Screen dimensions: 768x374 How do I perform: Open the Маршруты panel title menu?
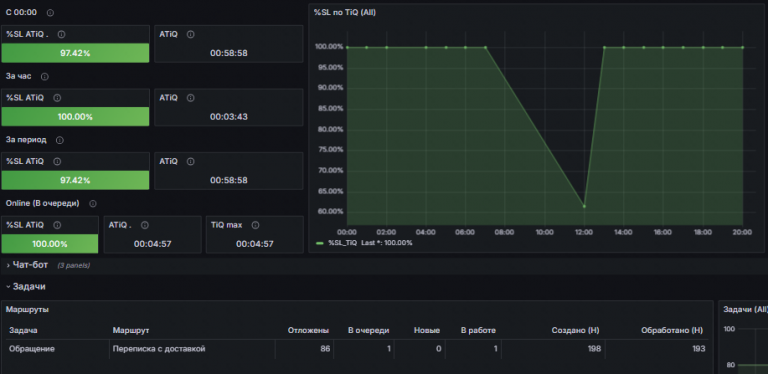coord(27,309)
